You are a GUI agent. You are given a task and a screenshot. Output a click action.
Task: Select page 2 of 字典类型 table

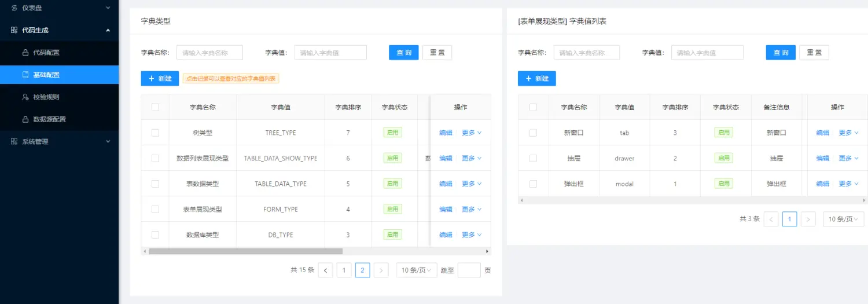pyautogui.click(x=362, y=270)
